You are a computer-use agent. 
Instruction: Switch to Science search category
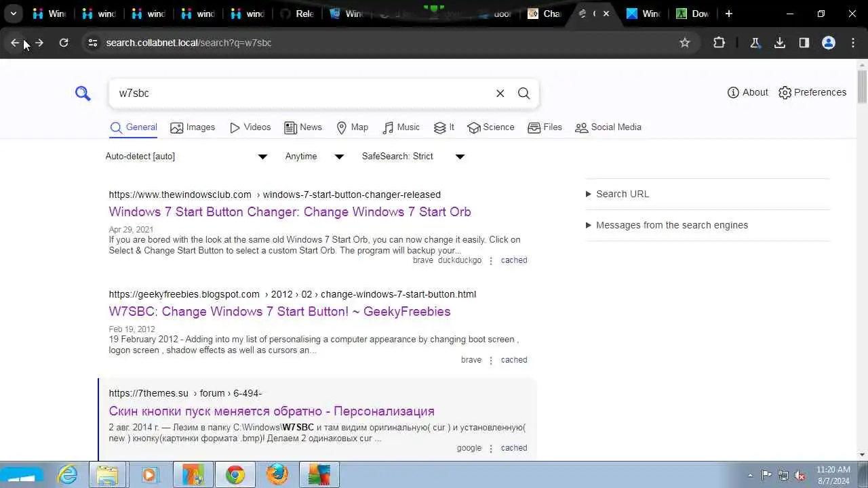click(x=491, y=127)
